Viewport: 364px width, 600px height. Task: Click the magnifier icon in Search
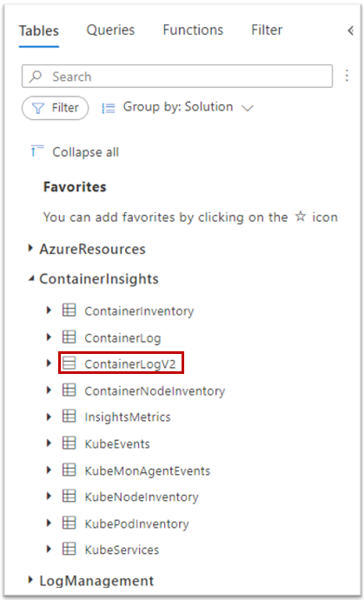coord(36,77)
